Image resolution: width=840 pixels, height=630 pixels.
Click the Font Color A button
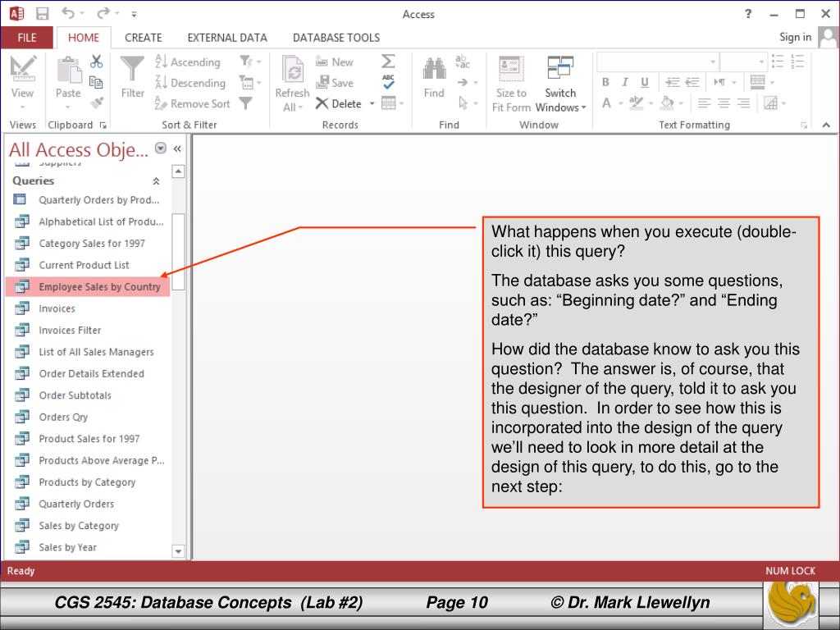[x=606, y=103]
